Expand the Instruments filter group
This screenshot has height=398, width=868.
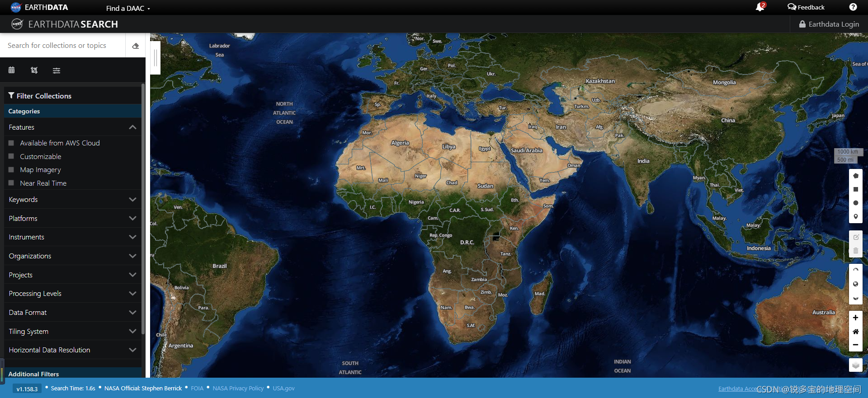click(x=72, y=237)
